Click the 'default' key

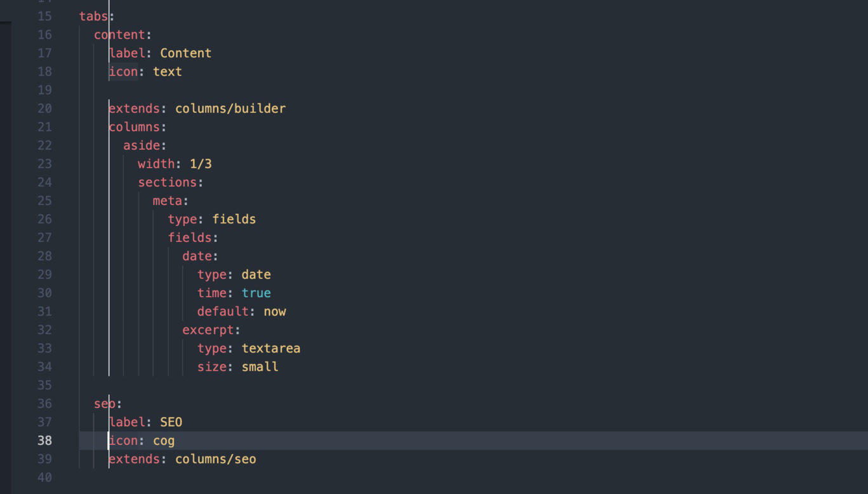223,311
